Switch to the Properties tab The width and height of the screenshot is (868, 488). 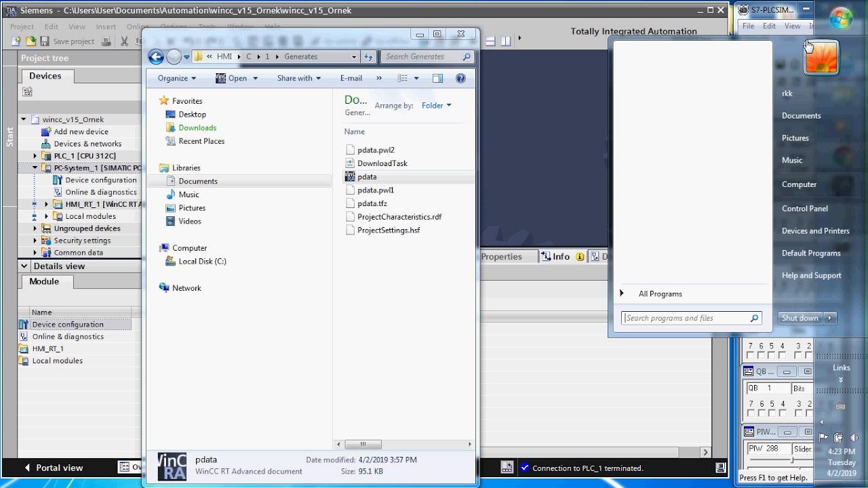point(501,257)
